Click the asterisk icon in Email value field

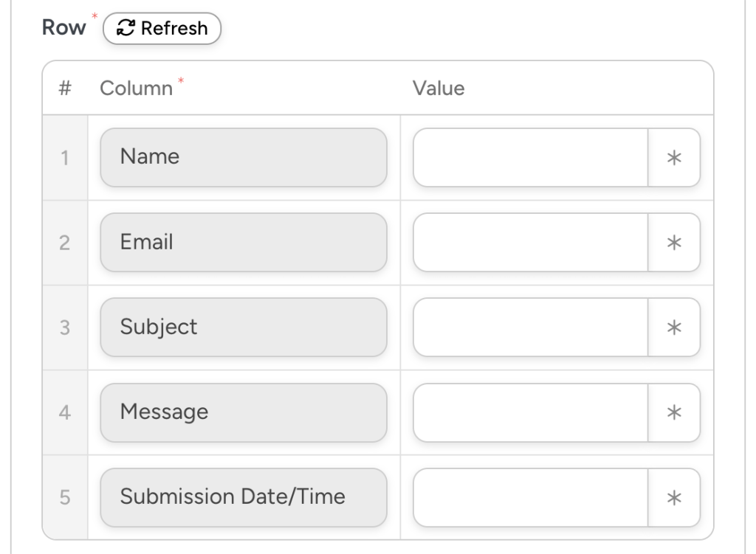(674, 242)
